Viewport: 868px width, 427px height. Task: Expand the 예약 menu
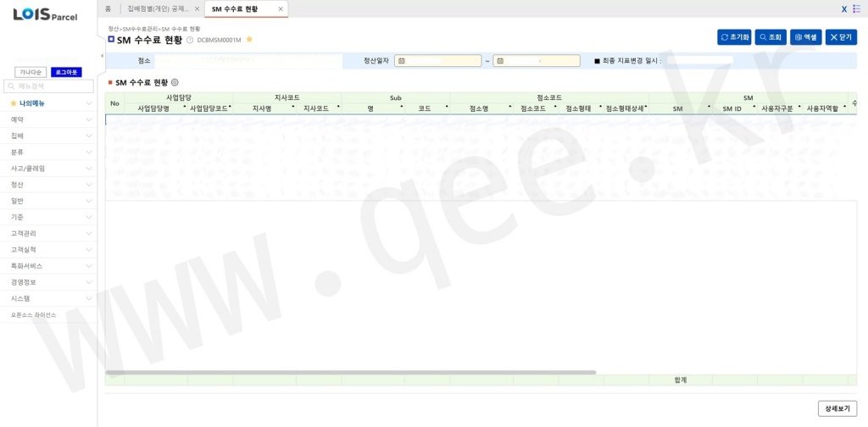pyautogui.click(x=48, y=119)
